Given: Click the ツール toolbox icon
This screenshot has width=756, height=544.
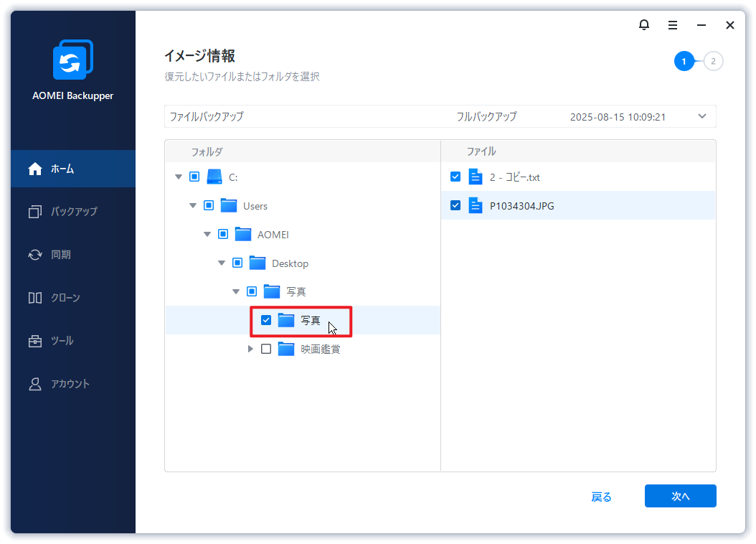Looking at the screenshot, I should coord(35,341).
